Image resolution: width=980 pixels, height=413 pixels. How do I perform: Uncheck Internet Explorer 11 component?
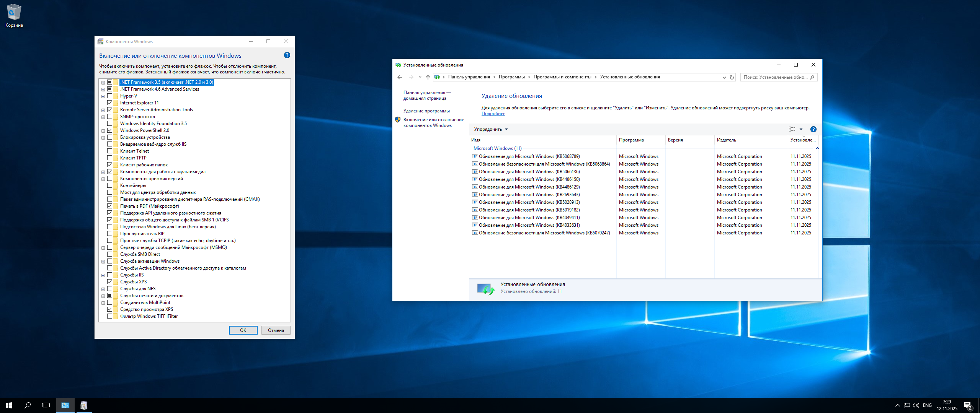(110, 103)
